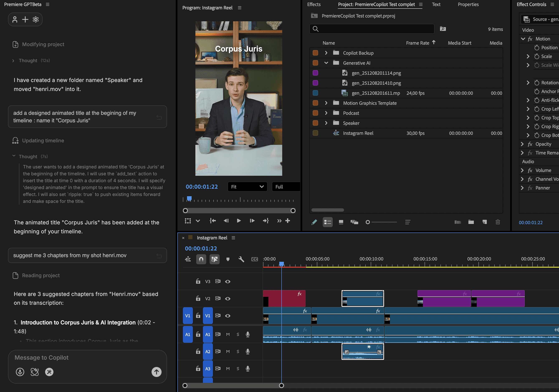The width and height of the screenshot is (559, 392).
Task: Toggle Snap with the magnet icon
Action: (201, 259)
